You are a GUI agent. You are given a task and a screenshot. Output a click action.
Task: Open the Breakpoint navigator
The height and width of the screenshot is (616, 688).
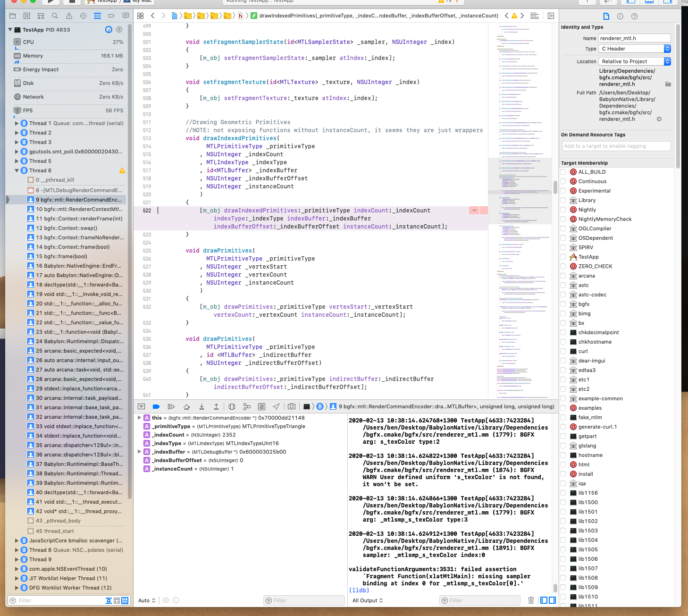pyautogui.click(x=112, y=16)
